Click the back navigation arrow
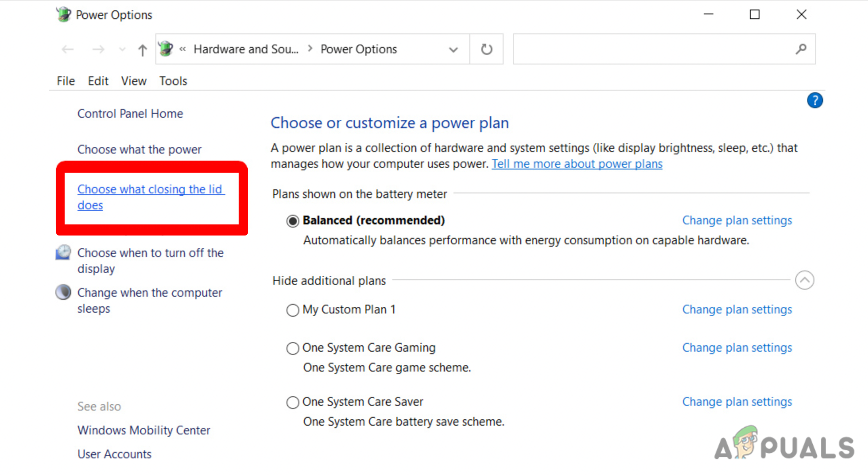 tap(68, 49)
